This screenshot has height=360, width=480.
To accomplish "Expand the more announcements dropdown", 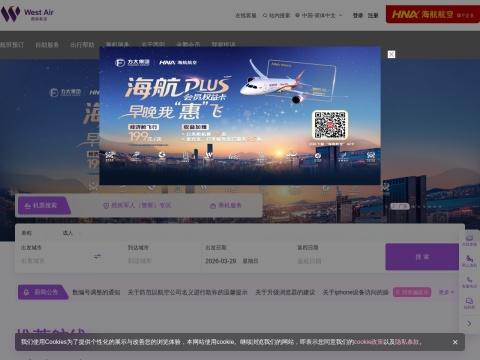I will 446,292.
